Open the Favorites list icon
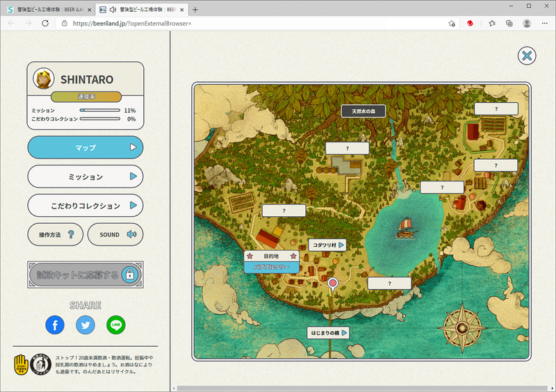The image size is (556, 392). tap(492, 24)
